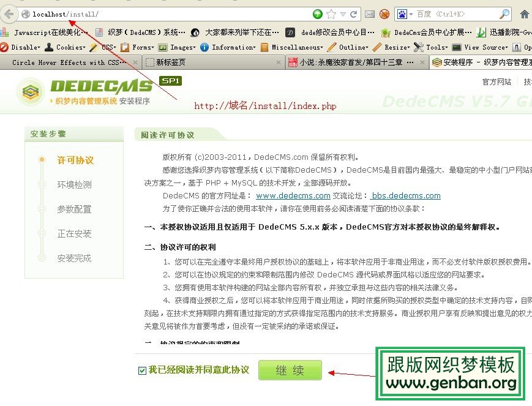Click the 环境检测 step in sidebar

click(74, 185)
